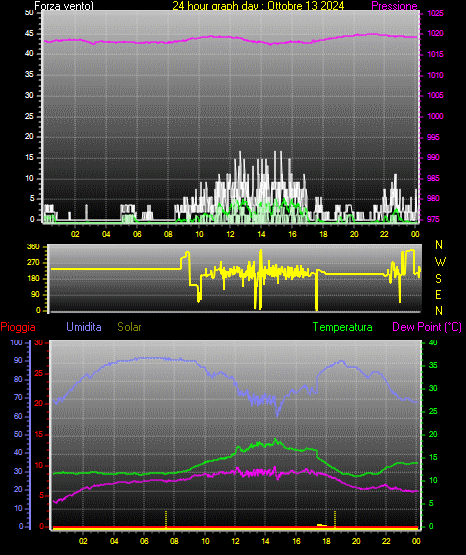Click 25 on the red rain axis
Image resolution: width=466 pixels, height=555 pixels.
(39, 373)
